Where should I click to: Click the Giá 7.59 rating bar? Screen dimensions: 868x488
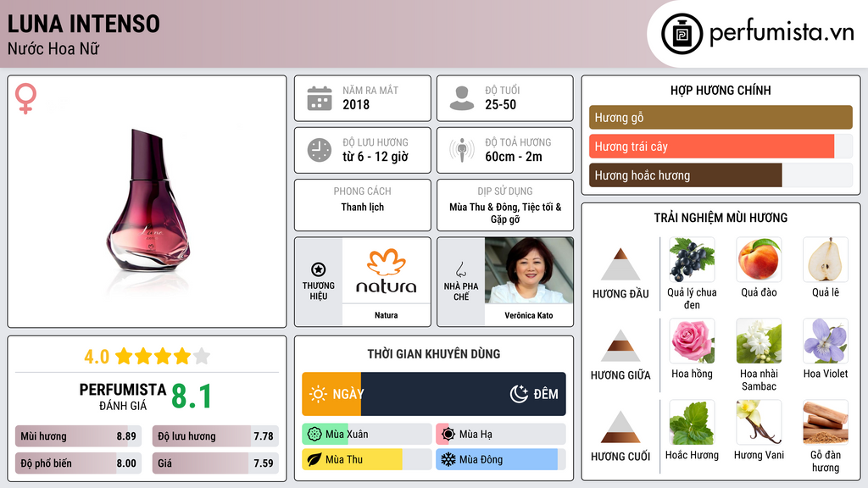click(215, 463)
